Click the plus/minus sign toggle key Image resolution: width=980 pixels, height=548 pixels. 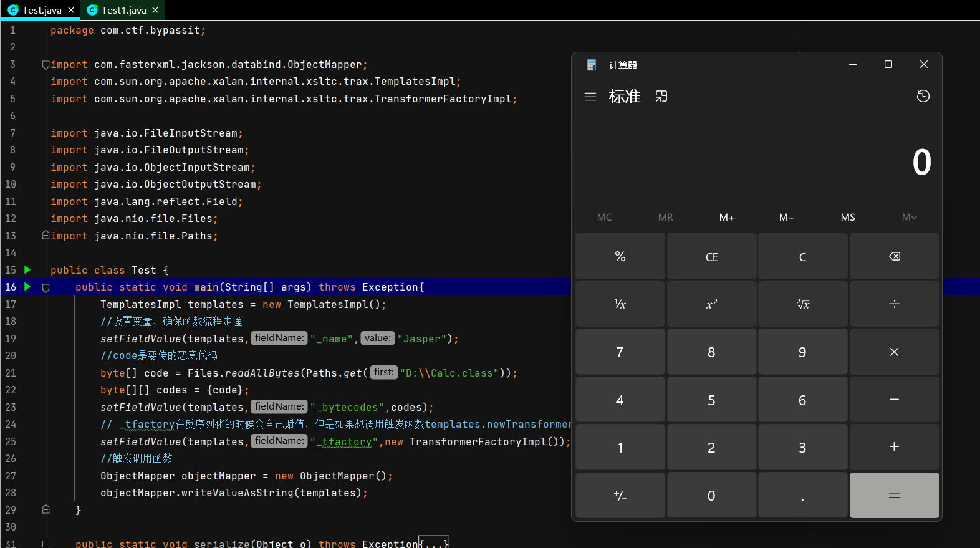[x=620, y=495]
